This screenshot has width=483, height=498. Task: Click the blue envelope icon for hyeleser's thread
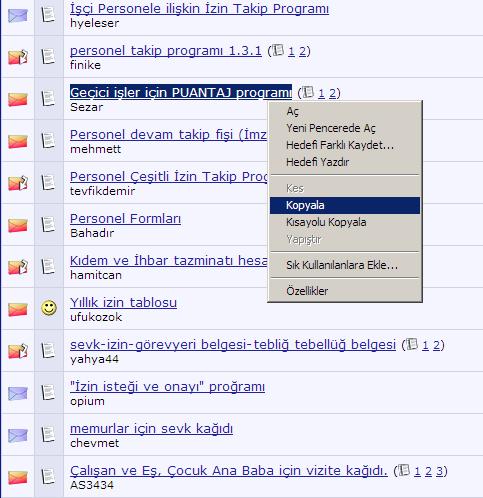coord(18,16)
